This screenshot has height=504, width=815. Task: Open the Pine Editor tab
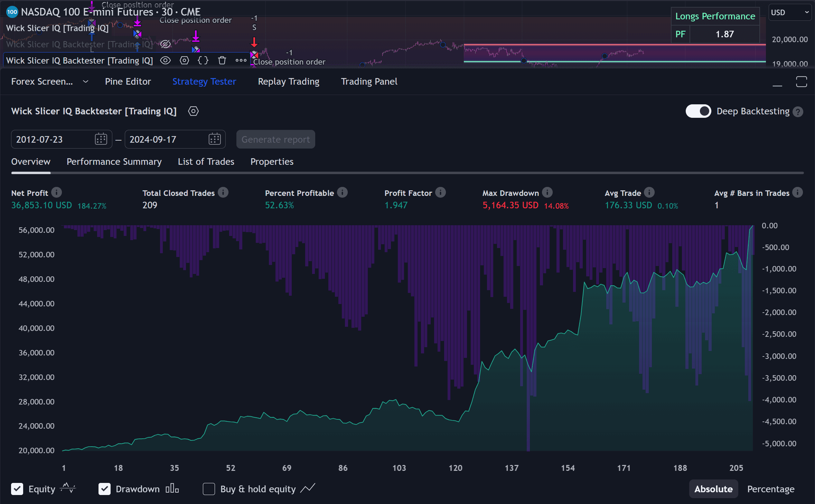point(128,82)
